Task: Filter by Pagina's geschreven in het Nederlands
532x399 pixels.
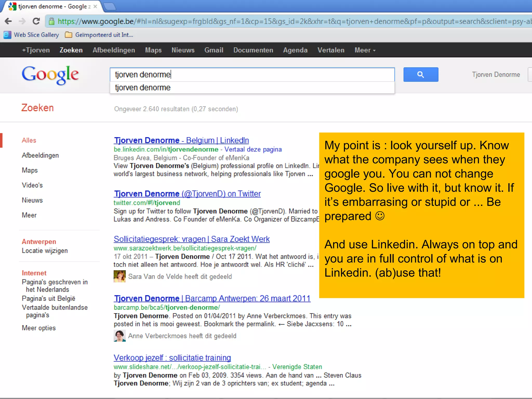Action: tap(55, 286)
